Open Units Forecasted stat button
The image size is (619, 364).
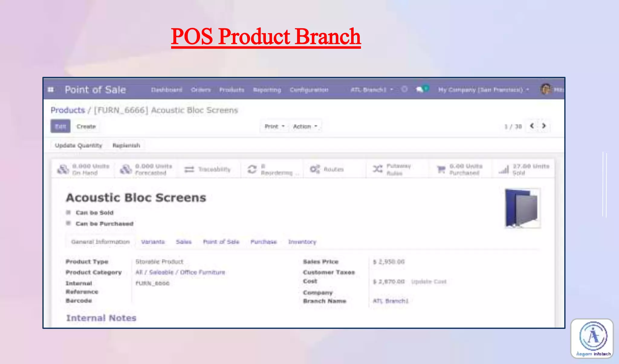click(146, 169)
